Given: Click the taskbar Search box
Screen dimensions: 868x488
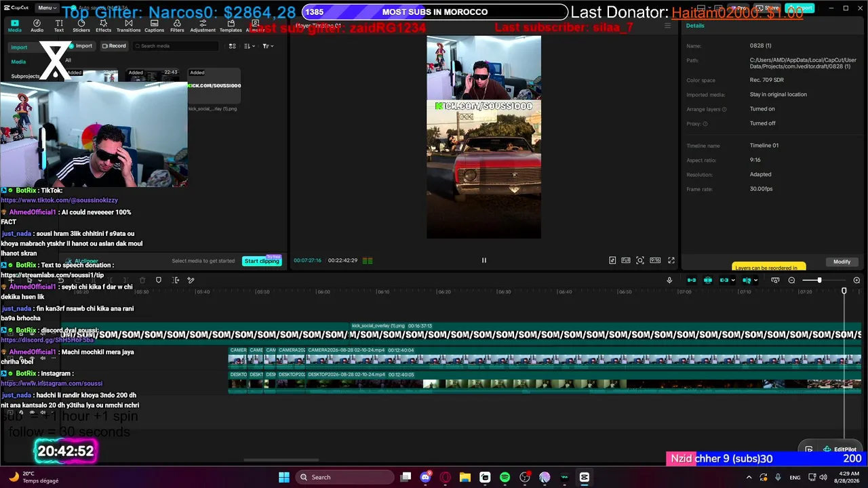Looking at the screenshot, I should click(343, 477).
